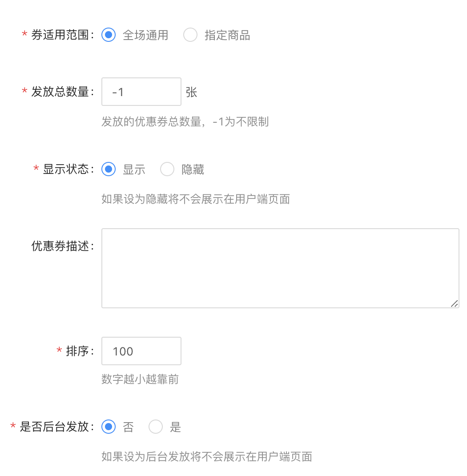Select the 隐藏 radio button
This screenshot has width=467, height=476.
click(x=167, y=169)
